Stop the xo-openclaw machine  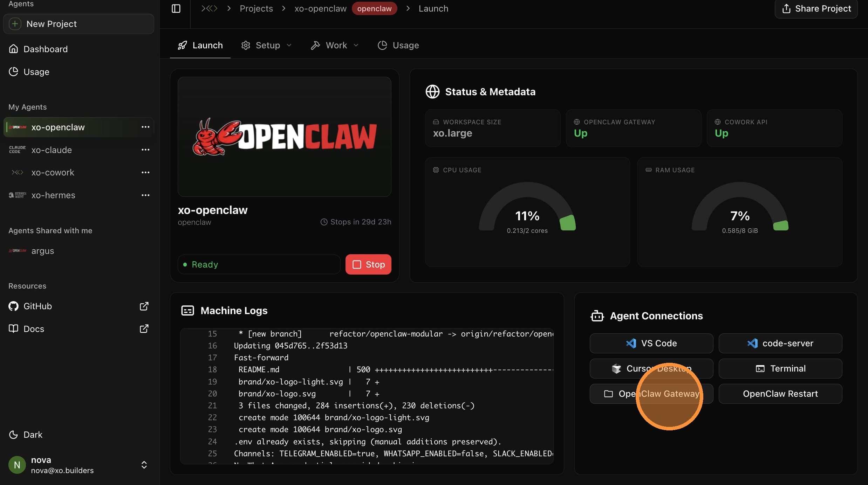[368, 264]
